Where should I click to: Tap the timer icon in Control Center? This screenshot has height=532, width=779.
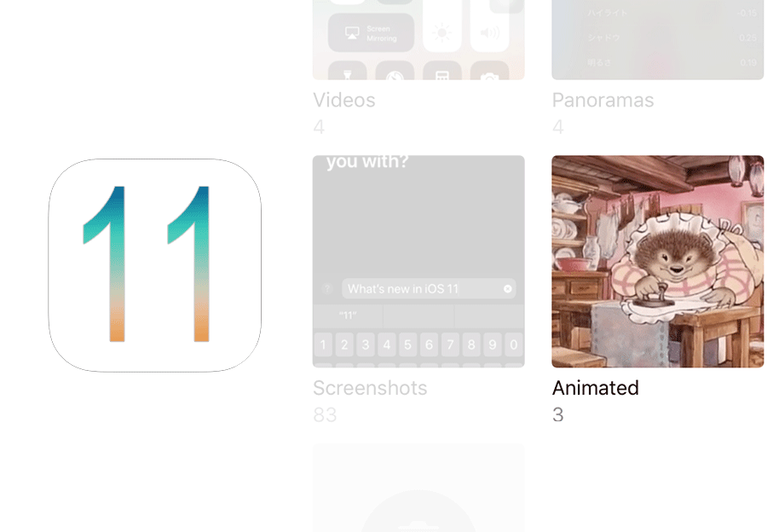[x=395, y=71]
